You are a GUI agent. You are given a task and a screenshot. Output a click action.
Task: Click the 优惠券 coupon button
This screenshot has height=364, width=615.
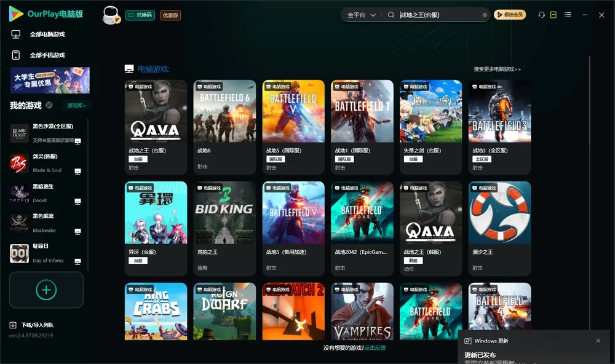(x=170, y=15)
